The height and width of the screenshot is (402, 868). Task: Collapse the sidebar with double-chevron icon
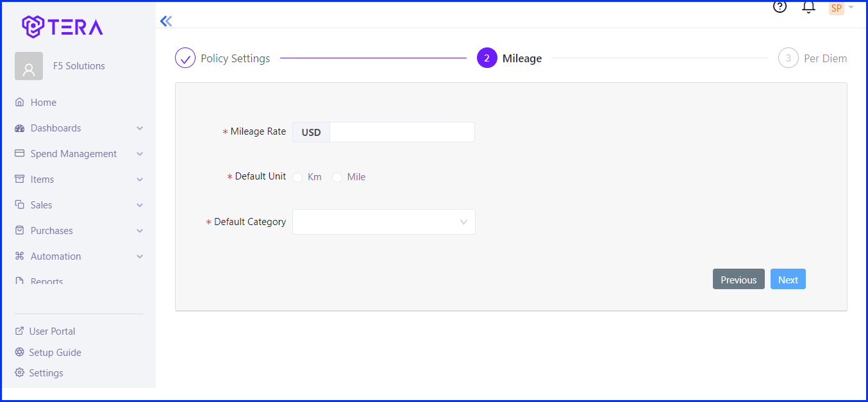[166, 21]
